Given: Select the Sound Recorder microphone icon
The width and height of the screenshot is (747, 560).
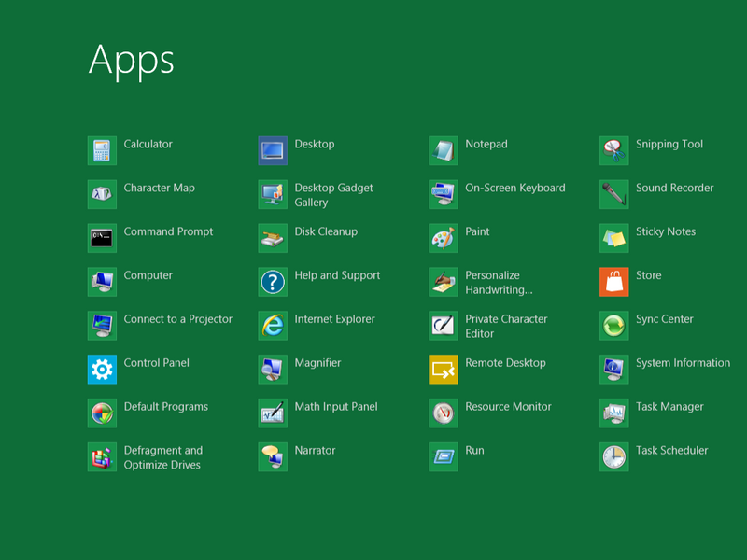Looking at the screenshot, I should pos(614,194).
